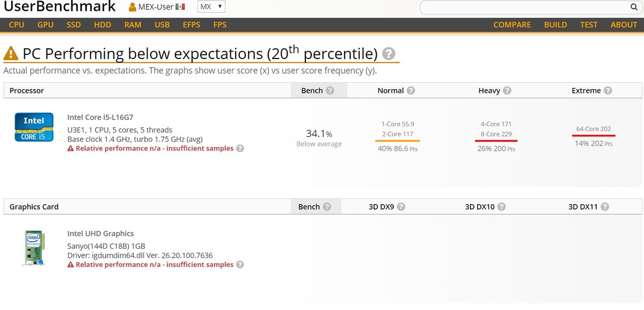Click the orange warning triangle in the heading
This screenshot has height=310, width=644.
(x=11, y=54)
